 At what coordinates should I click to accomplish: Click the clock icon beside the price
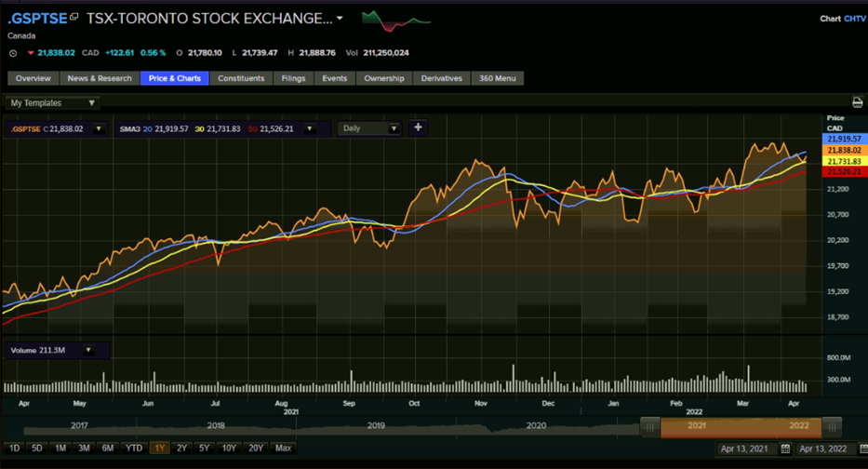tap(13, 53)
